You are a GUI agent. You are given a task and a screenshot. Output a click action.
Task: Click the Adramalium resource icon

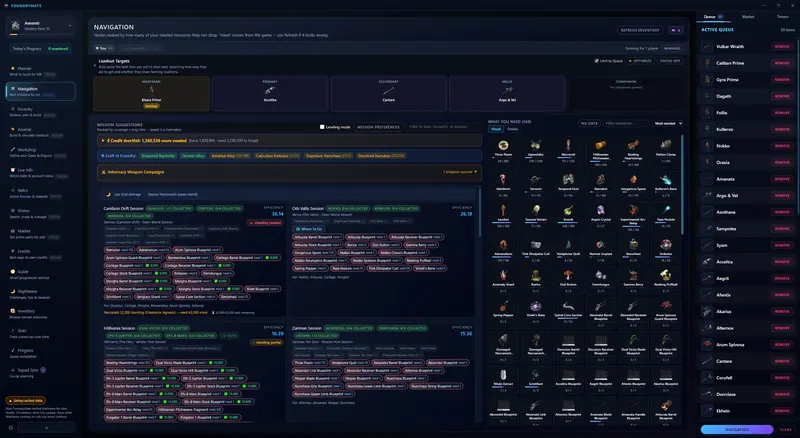(x=503, y=245)
